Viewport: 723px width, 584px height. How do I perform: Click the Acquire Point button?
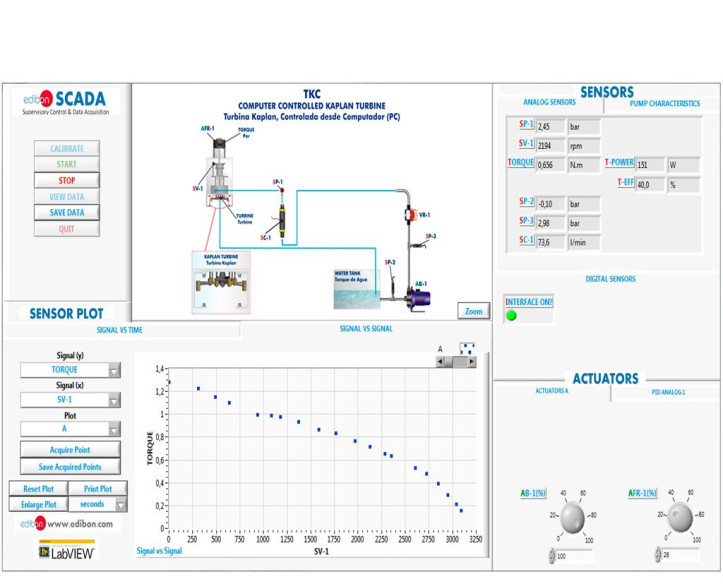pyautogui.click(x=70, y=450)
